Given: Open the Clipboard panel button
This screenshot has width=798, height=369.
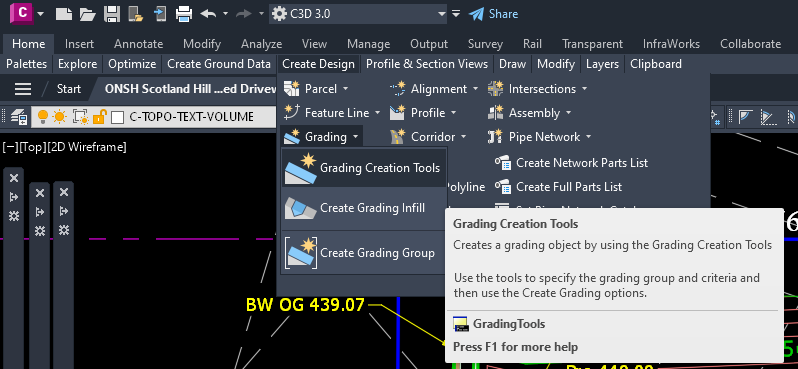Looking at the screenshot, I should pos(656,64).
